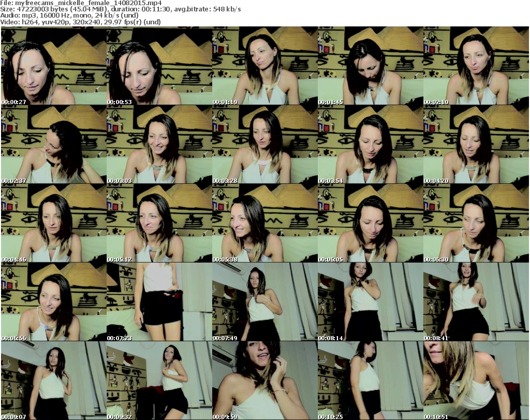
Task: Select the thumbnail at 00:04:46
Action: pyautogui.click(x=53, y=223)
